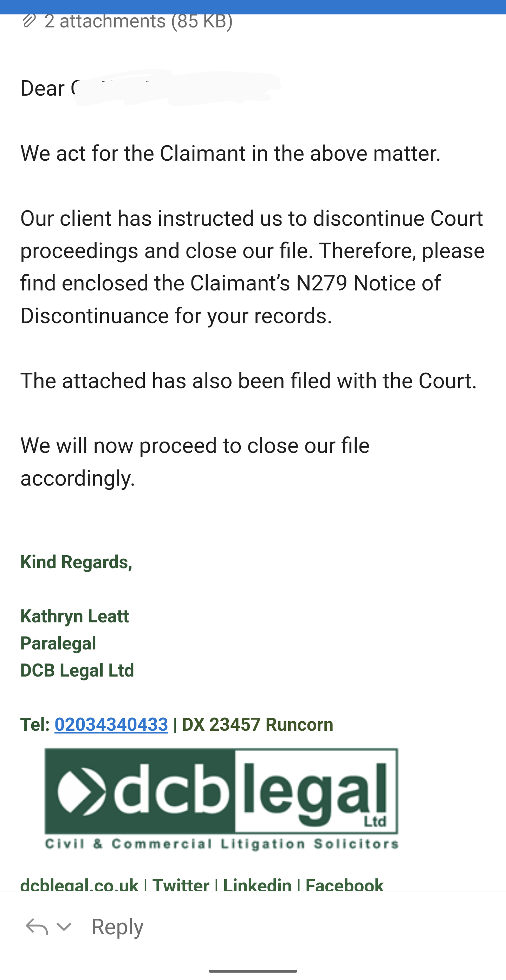
Task: Open the "2 attachments (85 KB)" label
Action: coord(138,21)
